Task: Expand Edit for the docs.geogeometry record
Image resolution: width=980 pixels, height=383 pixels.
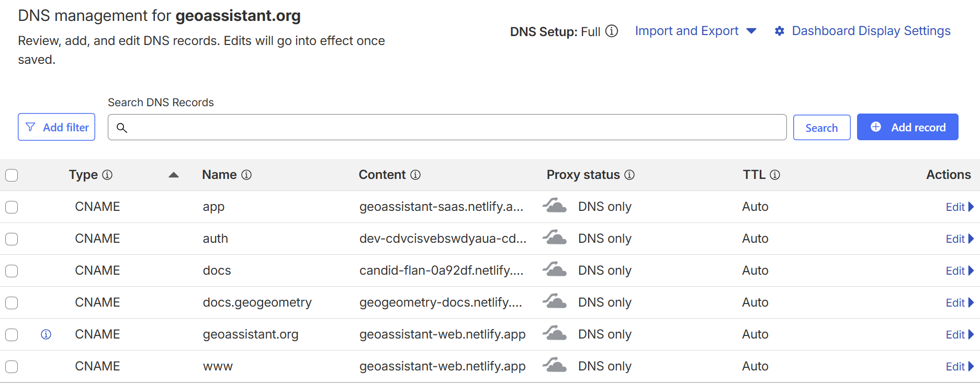Action: pyautogui.click(x=959, y=303)
